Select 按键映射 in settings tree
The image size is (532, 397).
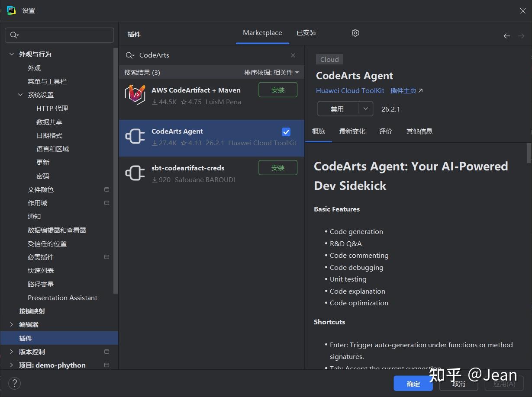point(32,311)
